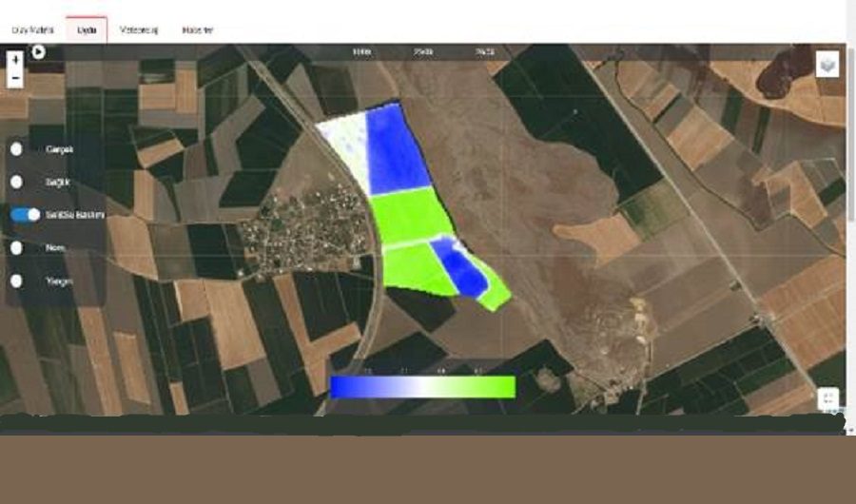Disable the active blue layer toggle
856x504 pixels.
coord(26,215)
